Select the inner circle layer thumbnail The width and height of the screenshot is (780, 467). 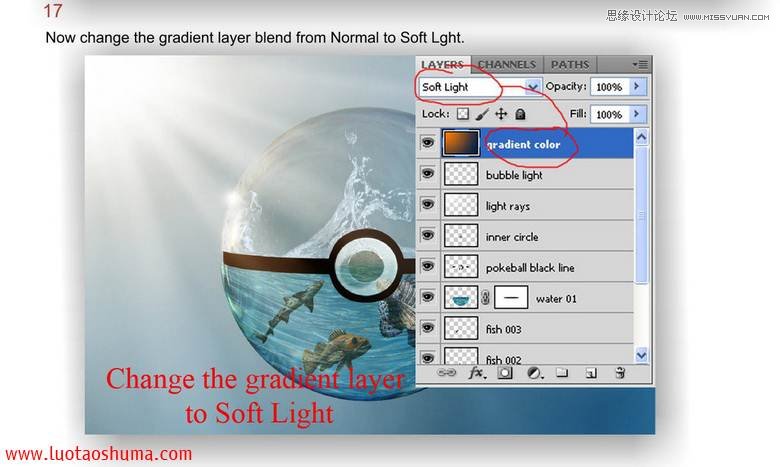coord(461,236)
